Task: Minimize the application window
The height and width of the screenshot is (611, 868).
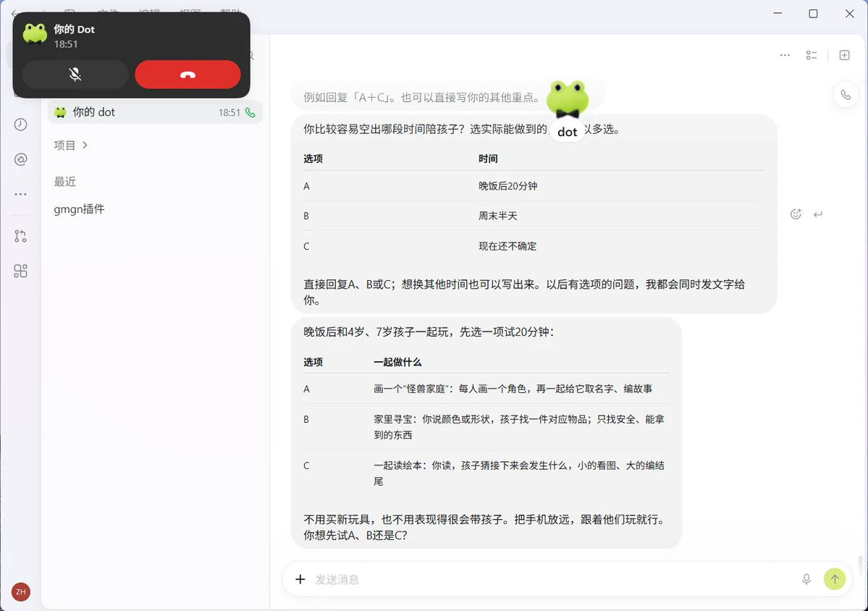Action: point(778,13)
